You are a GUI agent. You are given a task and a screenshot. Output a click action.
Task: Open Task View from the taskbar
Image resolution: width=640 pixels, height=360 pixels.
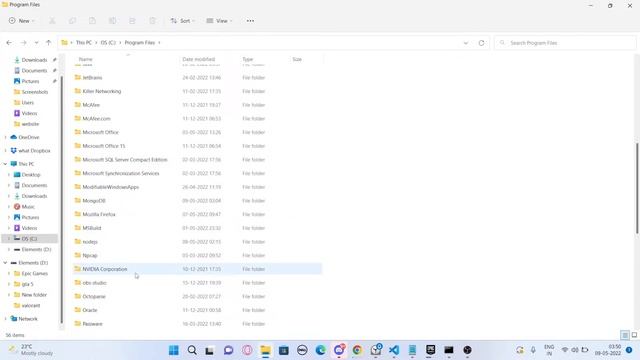point(210,350)
